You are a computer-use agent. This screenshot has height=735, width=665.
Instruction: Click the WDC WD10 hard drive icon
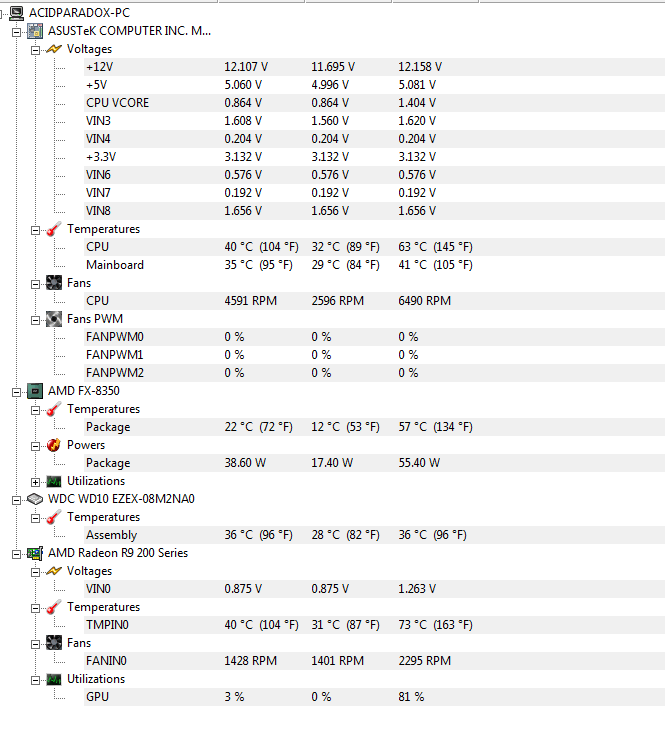point(35,499)
